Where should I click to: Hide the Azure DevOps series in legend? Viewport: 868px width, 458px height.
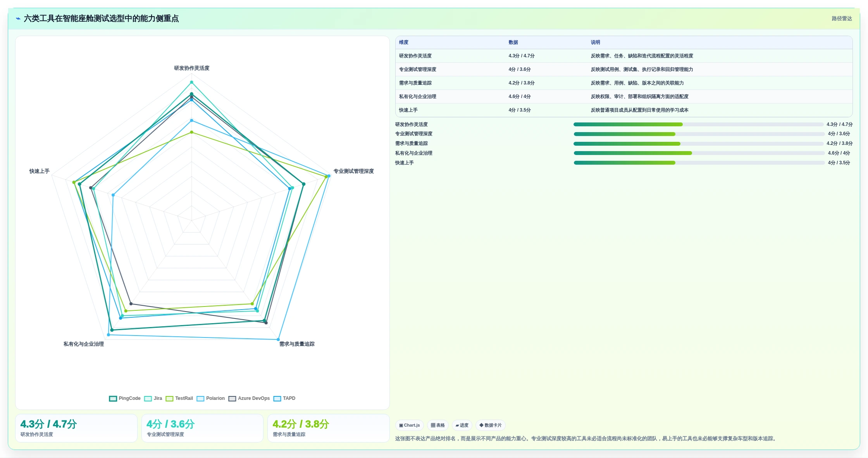point(232,398)
